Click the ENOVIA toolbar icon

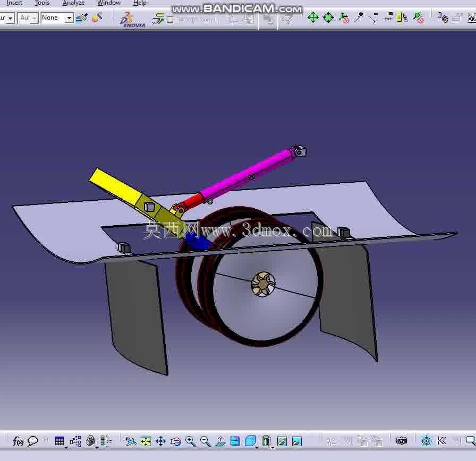point(133,20)
